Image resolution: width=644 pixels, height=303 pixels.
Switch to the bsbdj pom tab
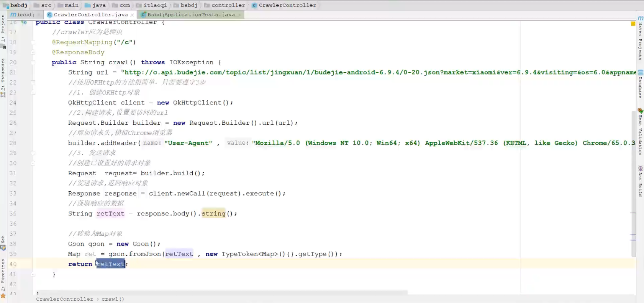(25, 15)
